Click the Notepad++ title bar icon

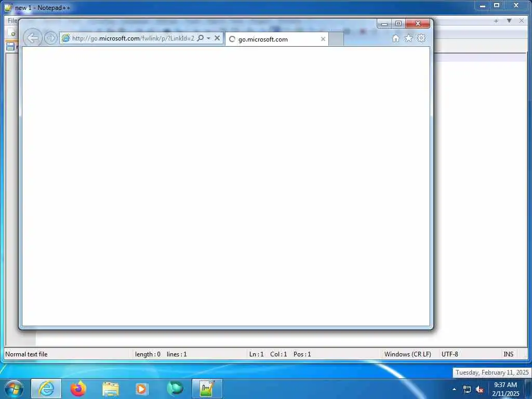8,7
